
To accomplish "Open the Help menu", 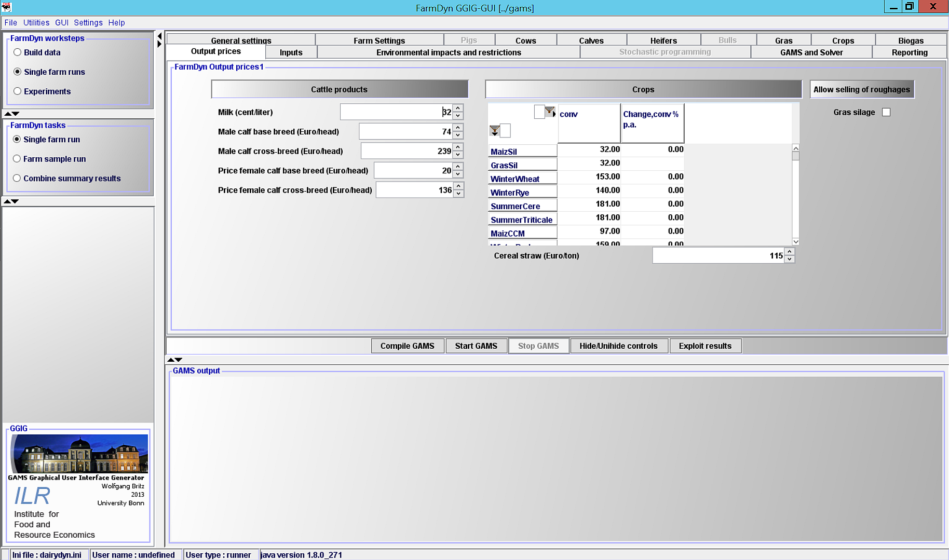I will [117, 23].
